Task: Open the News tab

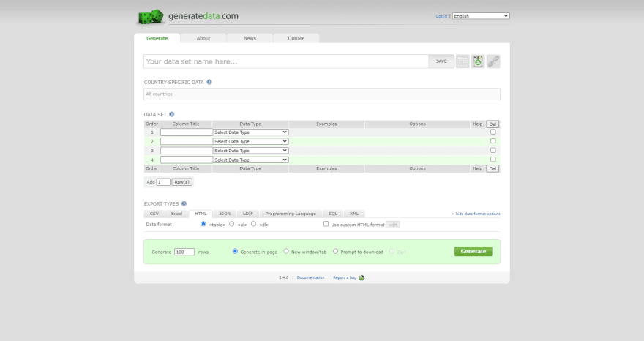Action: pos(250,38)
